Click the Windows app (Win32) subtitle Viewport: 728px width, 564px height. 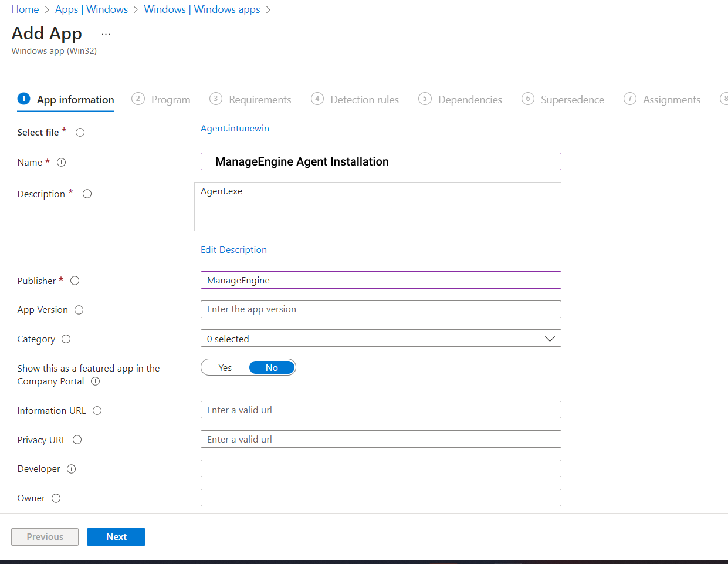(54, 51)
